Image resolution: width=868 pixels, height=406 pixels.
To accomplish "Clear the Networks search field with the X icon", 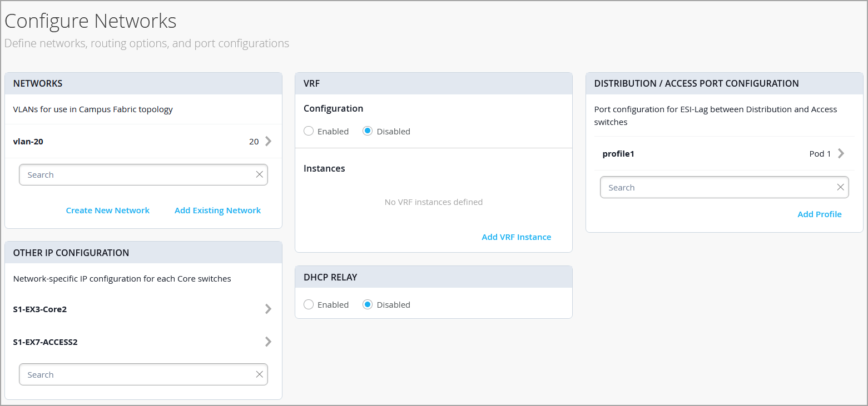I will (x=259, y=174).
